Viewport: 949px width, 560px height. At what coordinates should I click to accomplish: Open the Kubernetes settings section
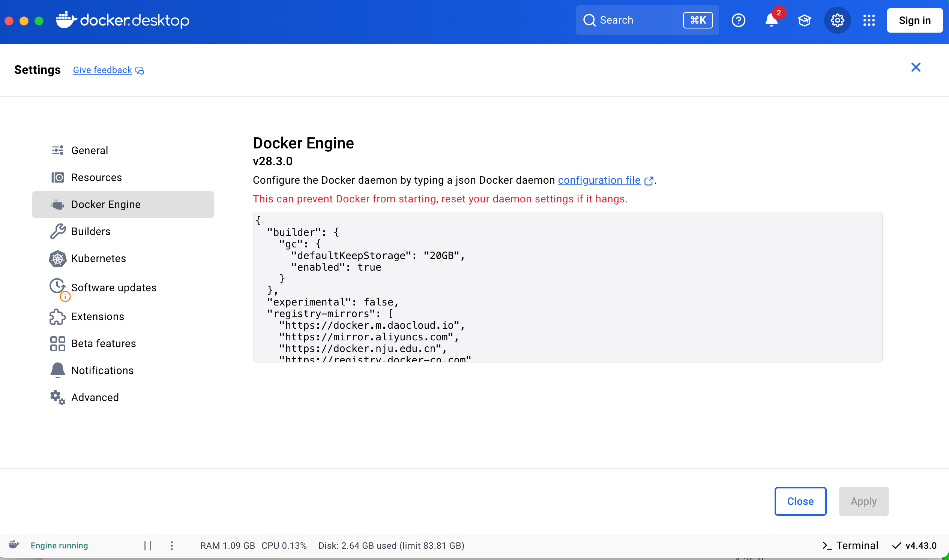123,259
